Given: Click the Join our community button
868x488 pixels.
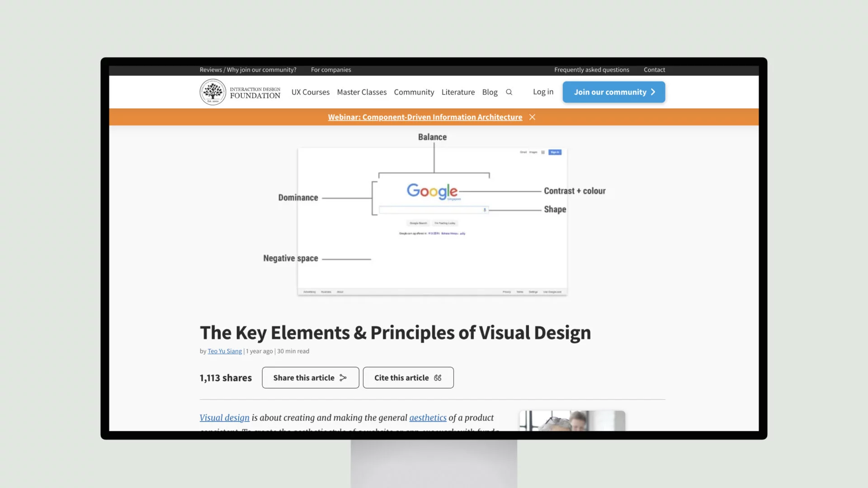Looking at the screenshot, I should [x=614, y=92].
